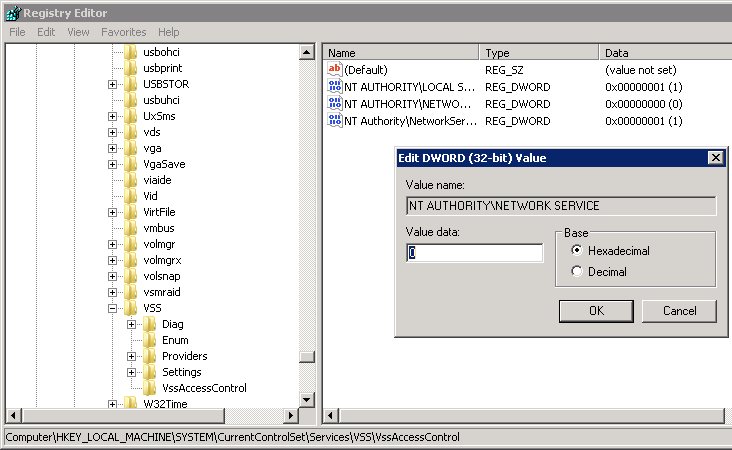The width and height of the screenshot is (732, 450).
Task: Click the volmgrx folder icon
Action: click(x=130, y=260)
